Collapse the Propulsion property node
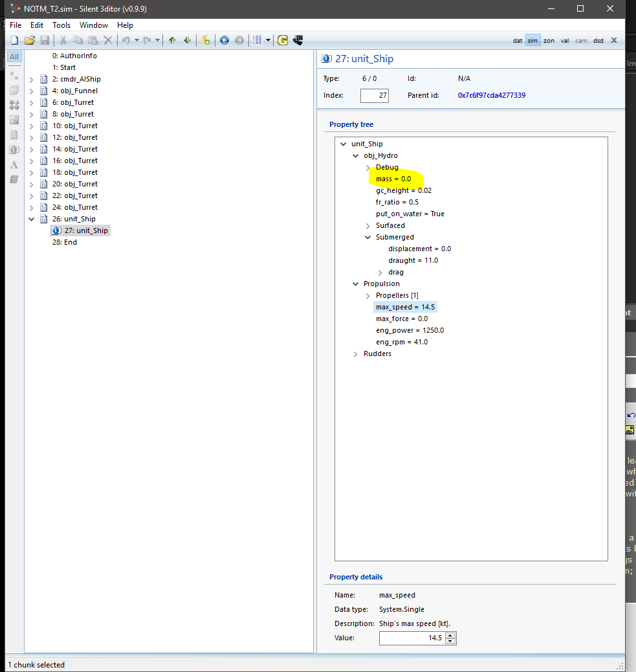Viewport: 636px width, 672px height. click(355, 284)
